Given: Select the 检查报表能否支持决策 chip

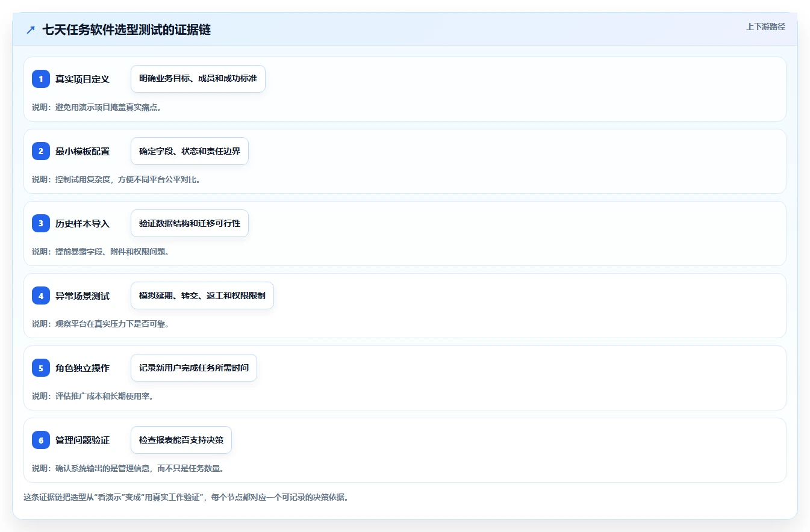Looking at the screenshot, I should click(181, 440).
